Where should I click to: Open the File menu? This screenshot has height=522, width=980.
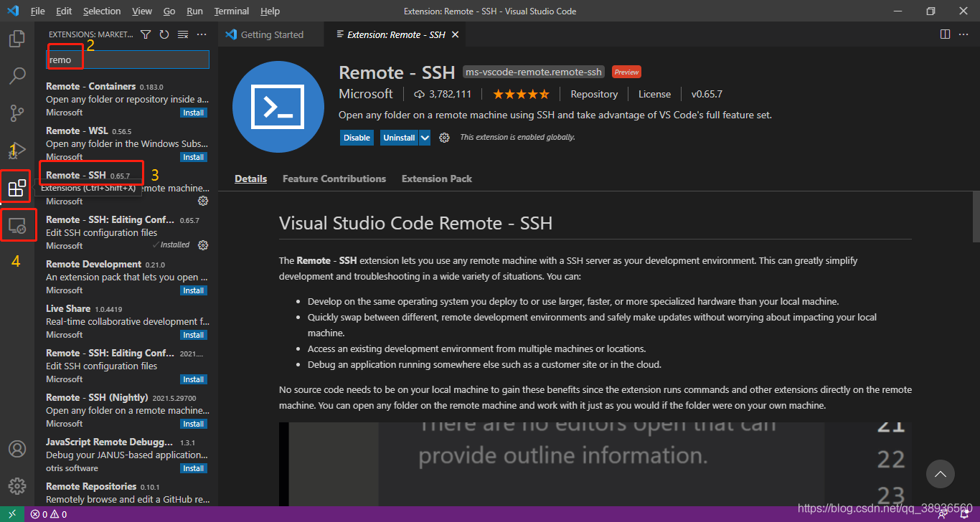(38, 11)
